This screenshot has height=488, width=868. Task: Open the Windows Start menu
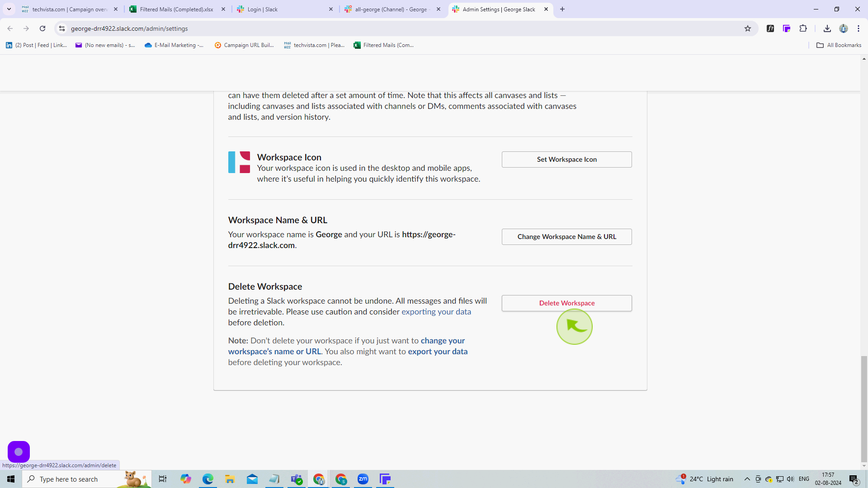pos(11,479)
